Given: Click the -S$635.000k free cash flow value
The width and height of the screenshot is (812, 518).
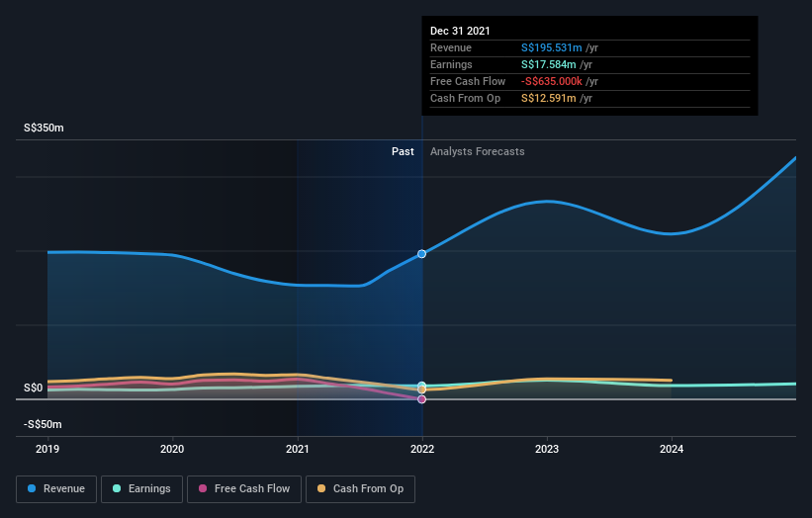Looking at the screenshot, I should click(552, 81).
